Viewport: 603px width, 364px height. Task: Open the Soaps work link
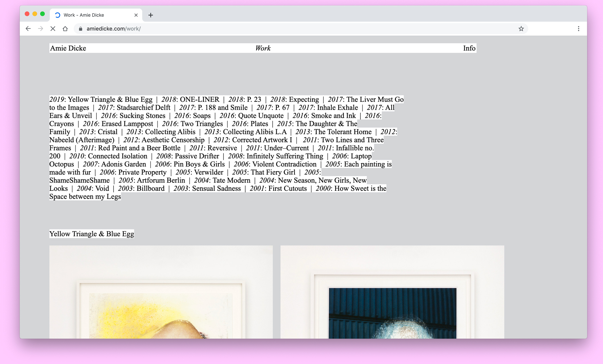pyautogui.click(x=202, y=116)
